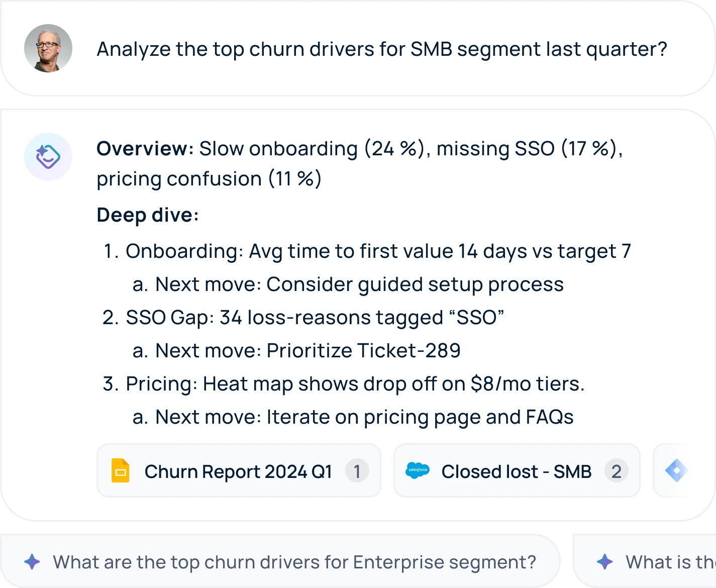Click the user's SMB churn question text
The image size is (716, 588).
coord(381,49)
